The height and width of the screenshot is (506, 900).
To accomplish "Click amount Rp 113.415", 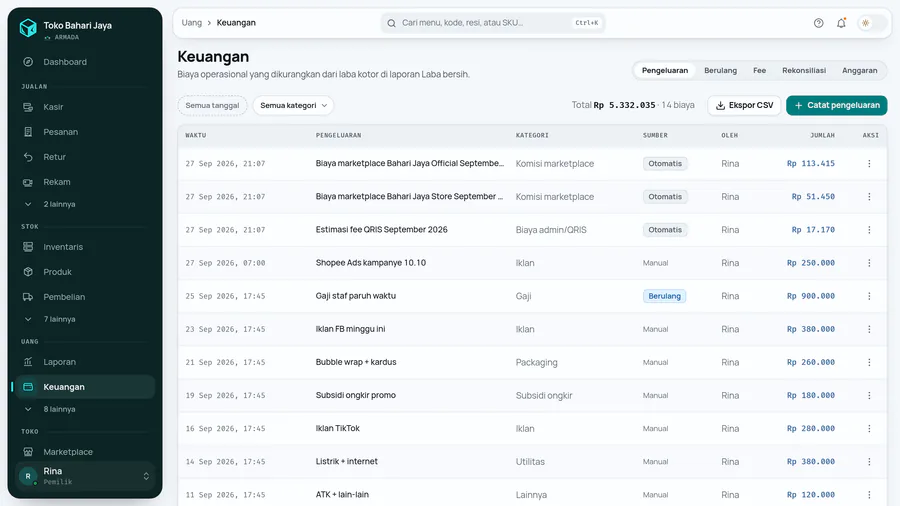I will (810, 164).
